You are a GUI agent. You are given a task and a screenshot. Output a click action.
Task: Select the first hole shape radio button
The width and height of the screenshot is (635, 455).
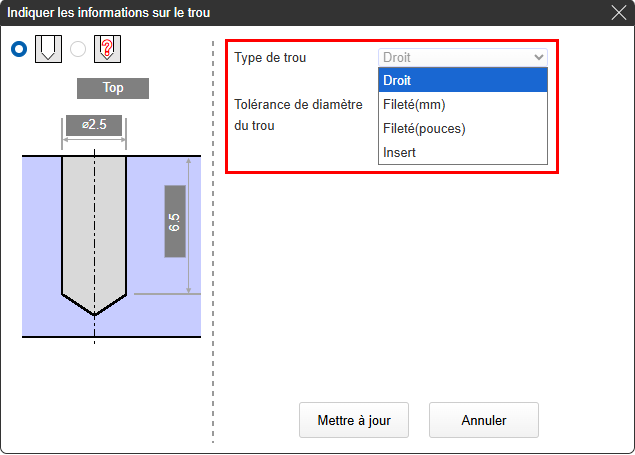(18, 49)
